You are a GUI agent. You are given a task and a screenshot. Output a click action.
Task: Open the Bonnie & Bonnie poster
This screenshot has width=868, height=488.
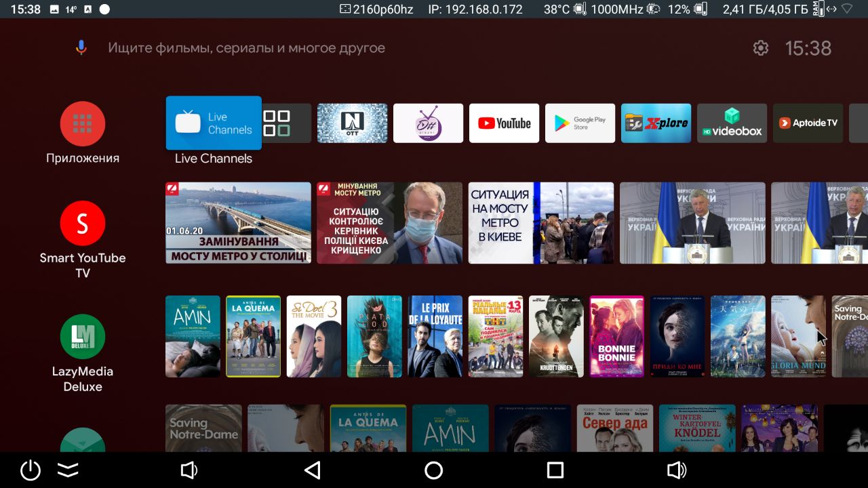pyautogui.click(x=617, y=336)
